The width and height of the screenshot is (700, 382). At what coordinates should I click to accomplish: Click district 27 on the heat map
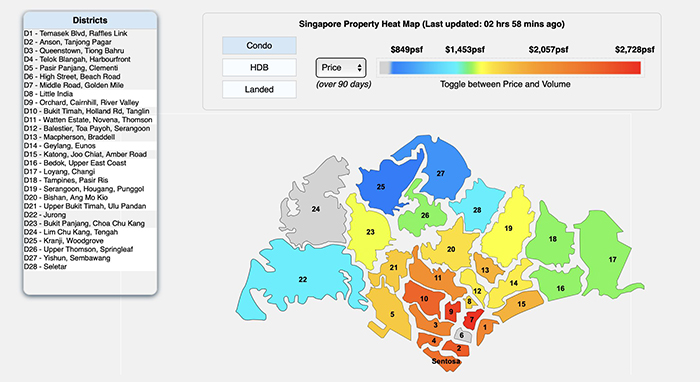(441, 173)
